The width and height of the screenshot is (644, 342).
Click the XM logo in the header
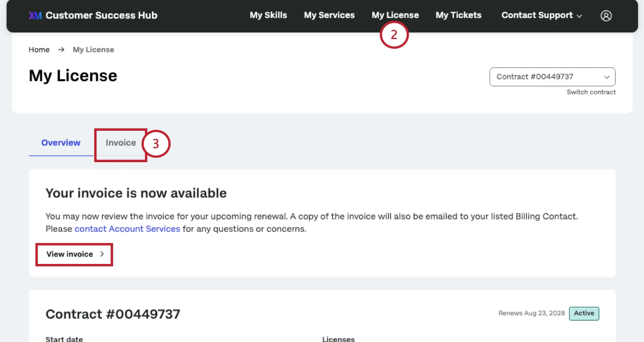coord(35,16)
